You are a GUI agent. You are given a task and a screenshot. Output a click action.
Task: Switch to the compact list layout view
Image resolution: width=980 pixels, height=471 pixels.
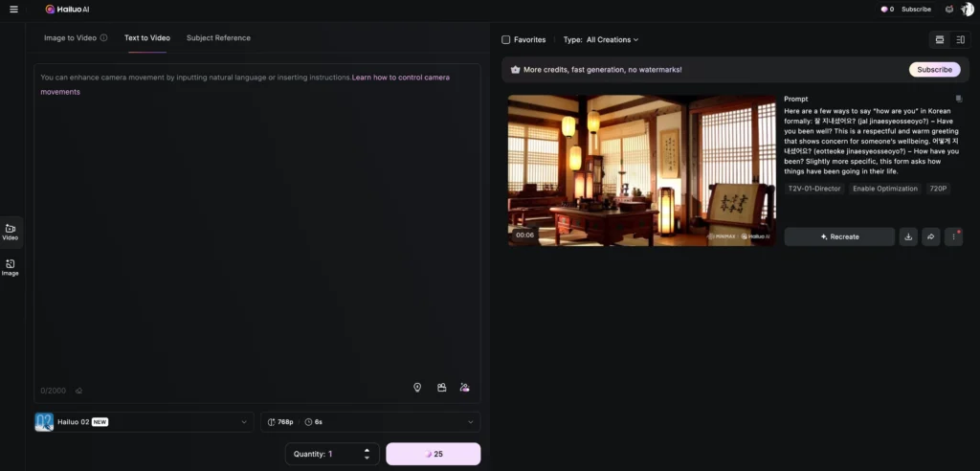(960, 39)
